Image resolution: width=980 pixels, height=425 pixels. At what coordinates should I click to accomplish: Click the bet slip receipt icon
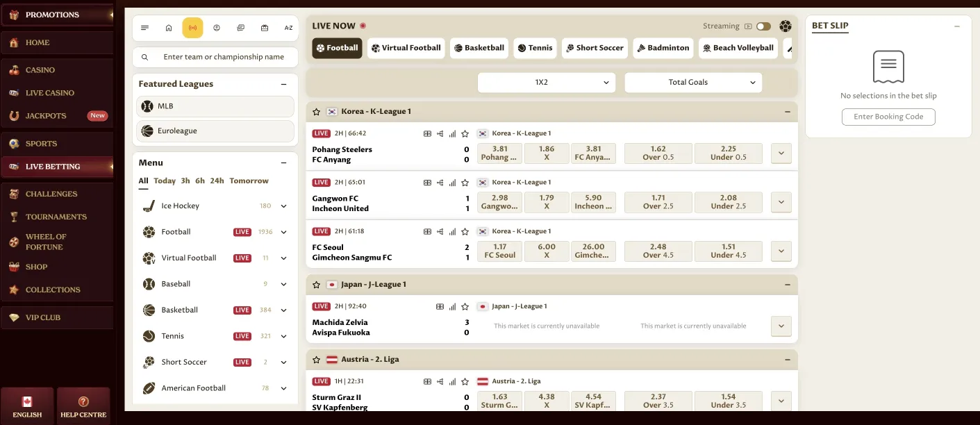pyautogui.click(x=888, y=67)
